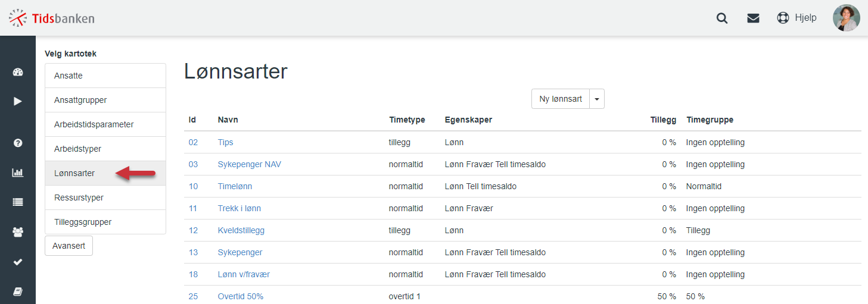Click the play arrow sidebar icon
The width and height of the screenshot is (868, 304).
click(x=17, y=101)
